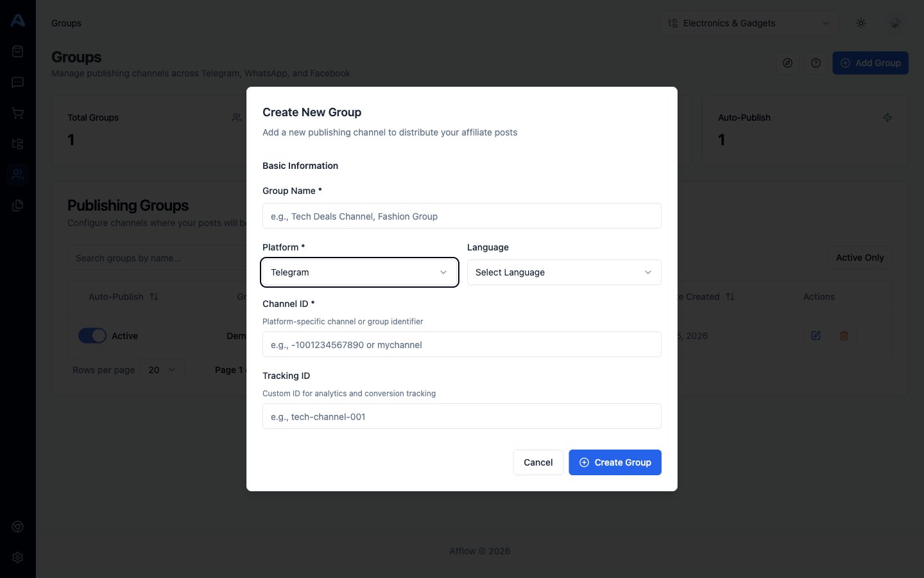Click the copy documents sidebar icon
924x578 pixels.
point(18,206)
